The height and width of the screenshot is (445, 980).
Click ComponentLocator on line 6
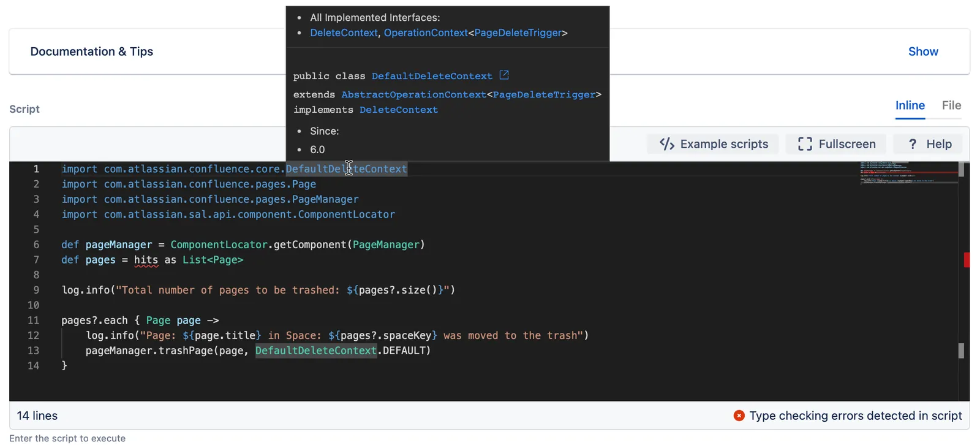(219, 245)
